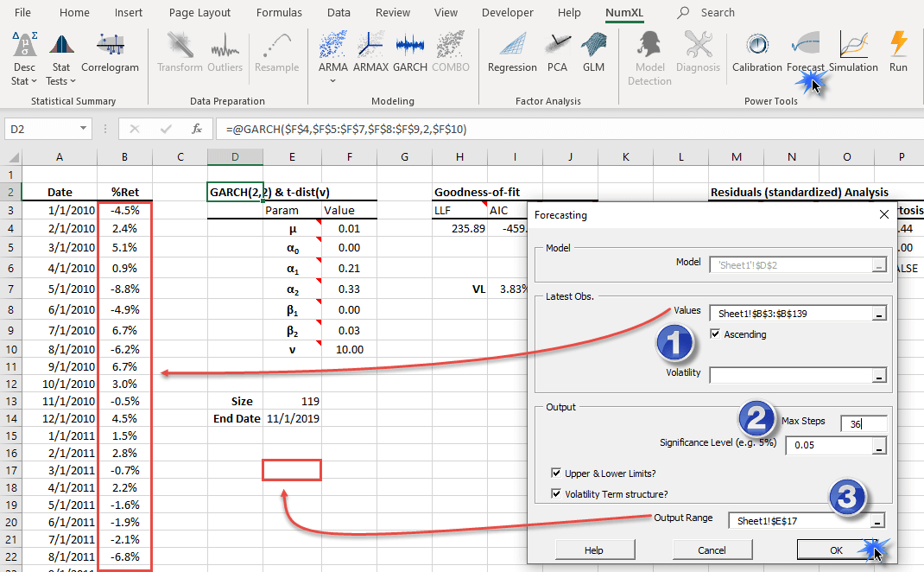Start the Simulation tool

pyautogui.click(x=853, y=52)
